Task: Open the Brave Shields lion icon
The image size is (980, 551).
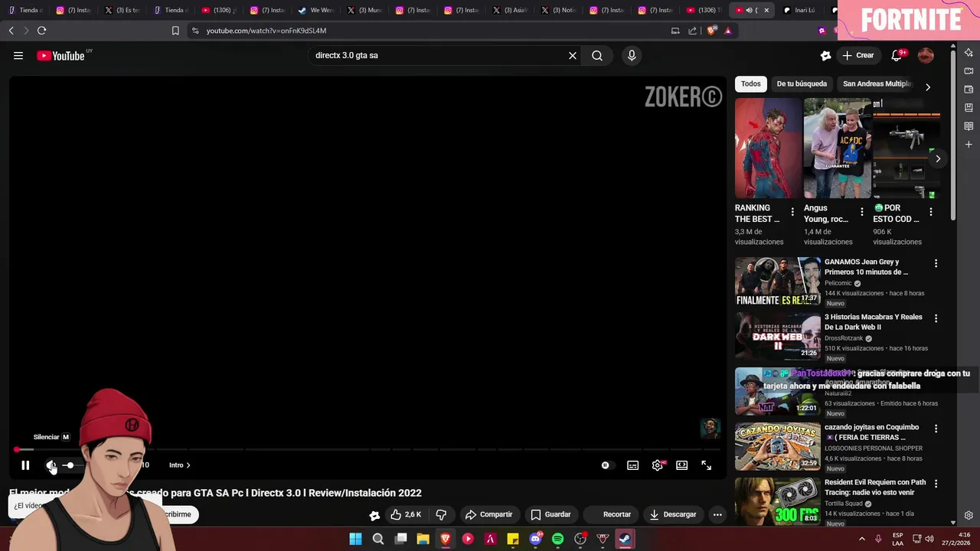Action: 711,31
